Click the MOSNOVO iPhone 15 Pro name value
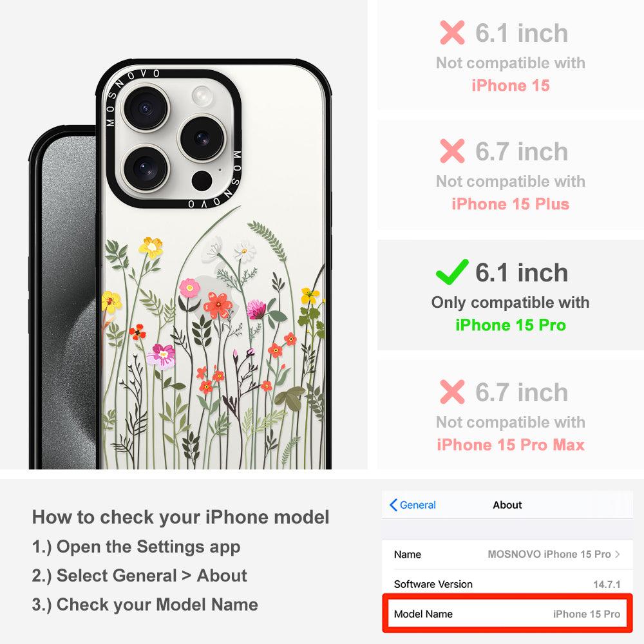This screenshot has height=644, width=644. [x=549, y=554]
